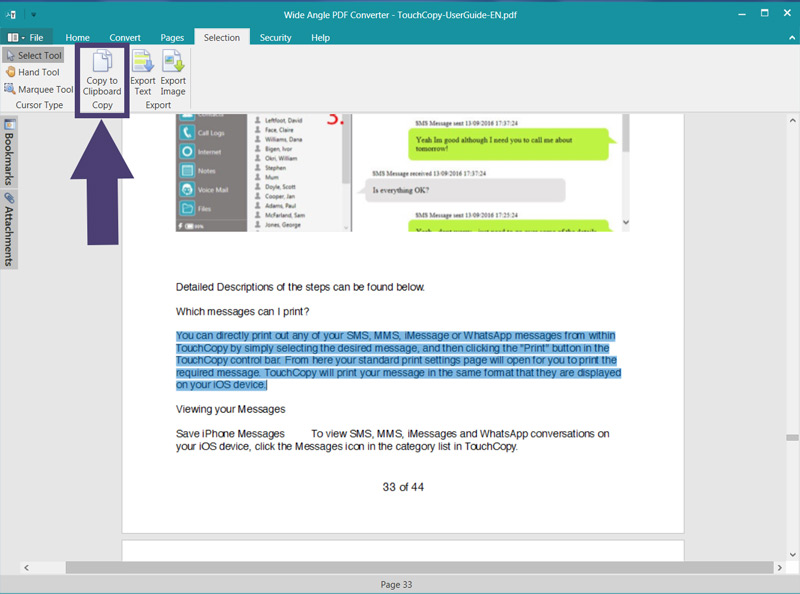
Task: Click the 'Cursor Type' group label
Action: (39, 105)
